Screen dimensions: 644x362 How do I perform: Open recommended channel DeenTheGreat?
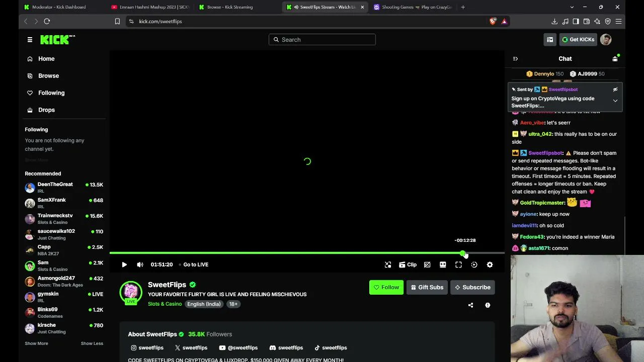64,188
